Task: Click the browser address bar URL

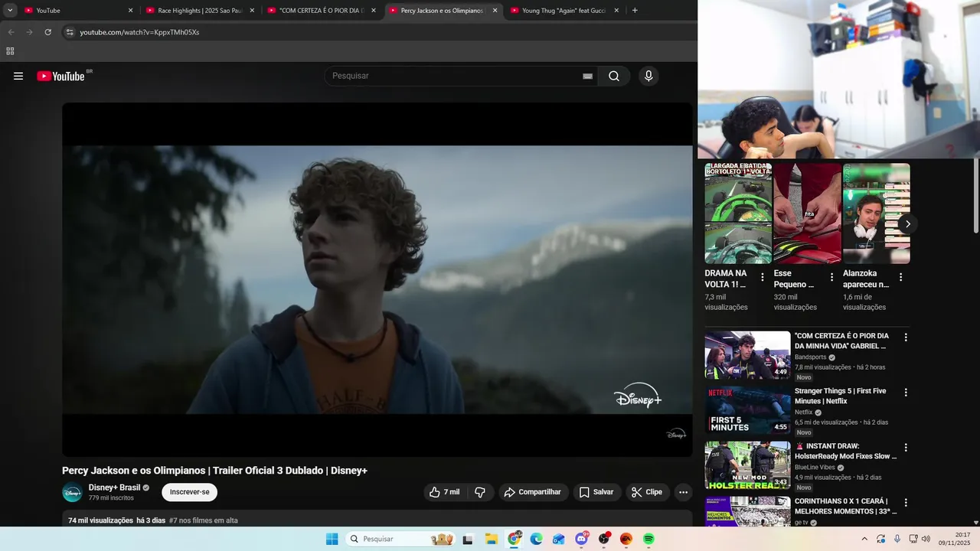Action: (139, 32)
